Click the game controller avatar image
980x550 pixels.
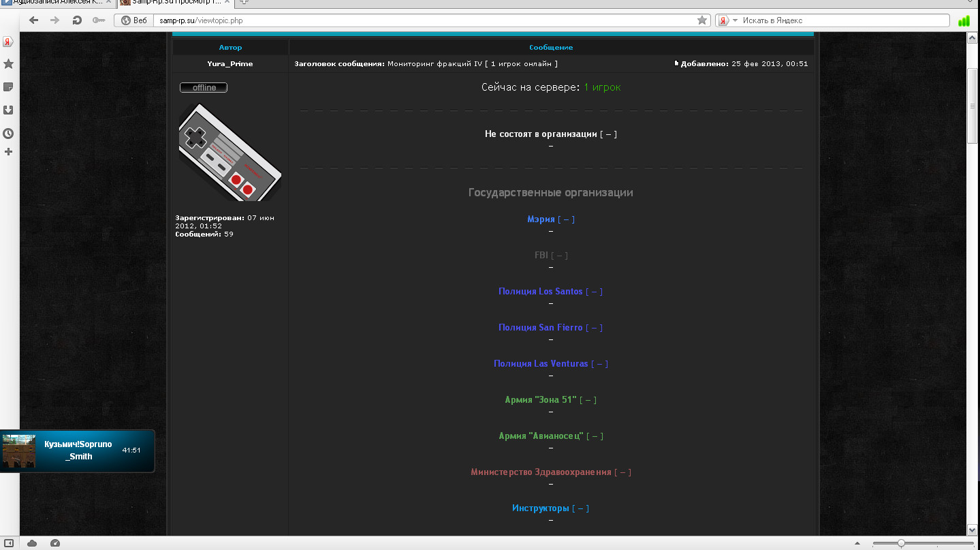tap(230, 152)
